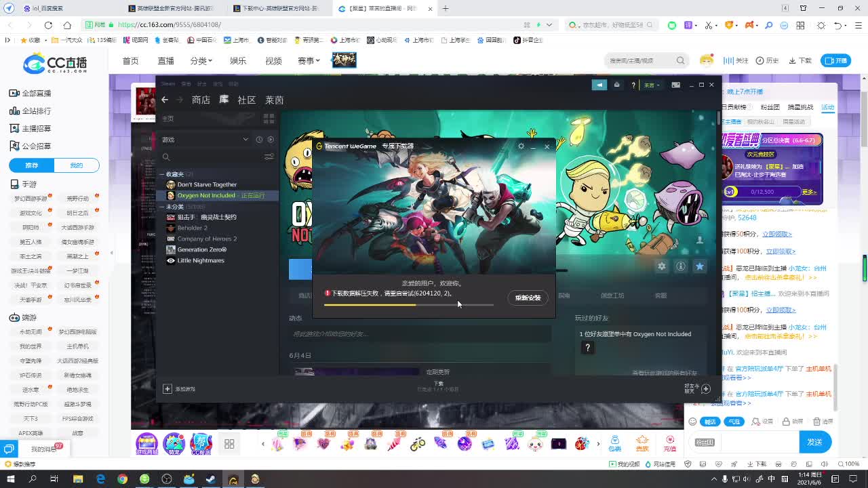The height and width of the screenshot is (488, 868).
Task: Click the reinstall button in WeGame downloader
Action: coord(528,298)
